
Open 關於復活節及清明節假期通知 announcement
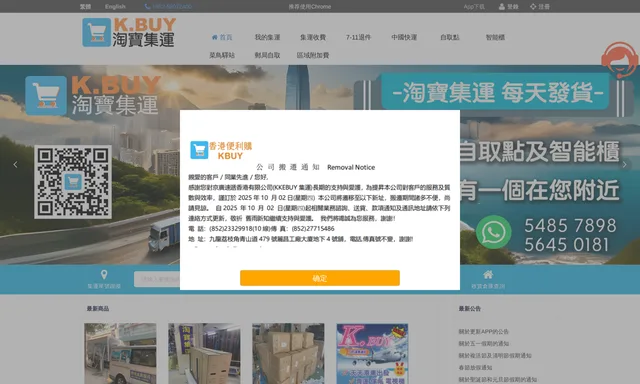tap(495, 355)
